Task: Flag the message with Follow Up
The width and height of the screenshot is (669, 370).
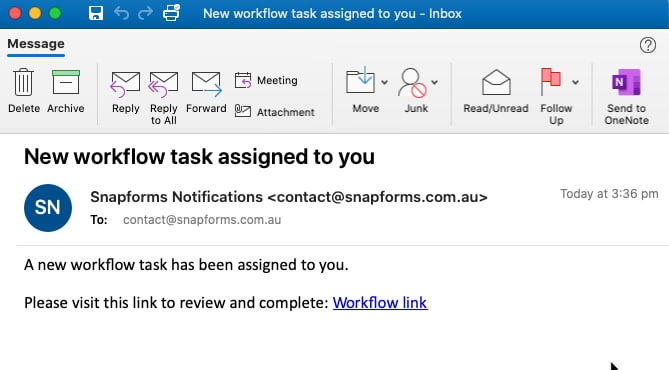Action: point(556,97)
